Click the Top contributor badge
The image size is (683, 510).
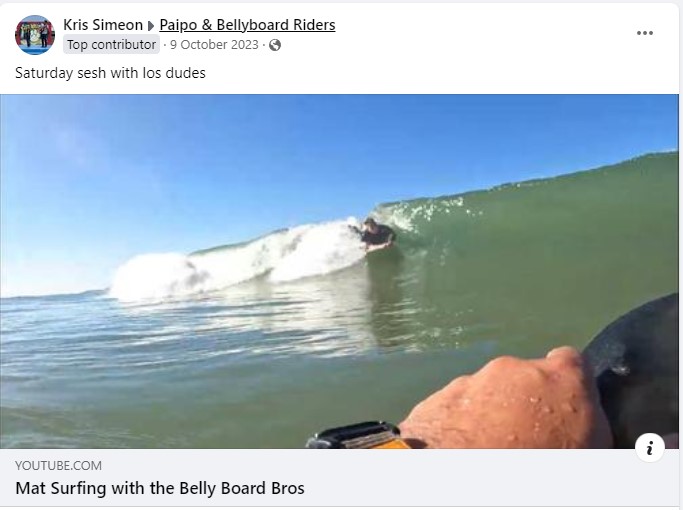112,44
